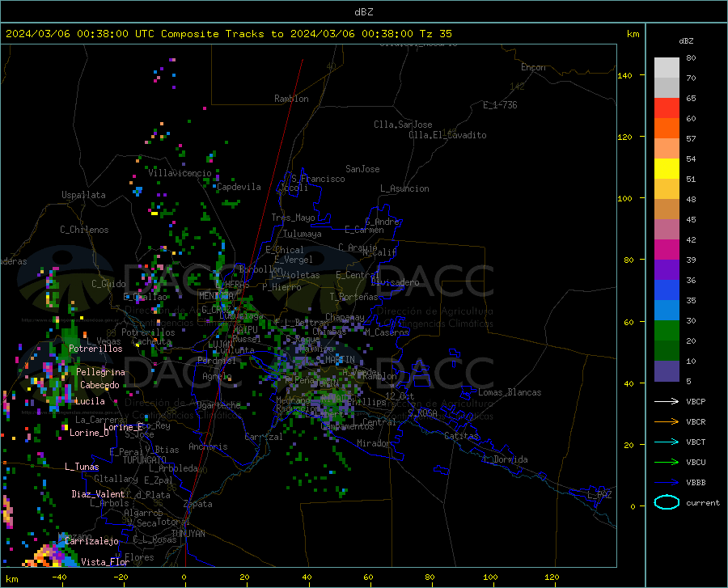Select the dusty pink 45–42 dBZ swatch
The width and height of the screenshot is (728, 588).
(667, 230)
